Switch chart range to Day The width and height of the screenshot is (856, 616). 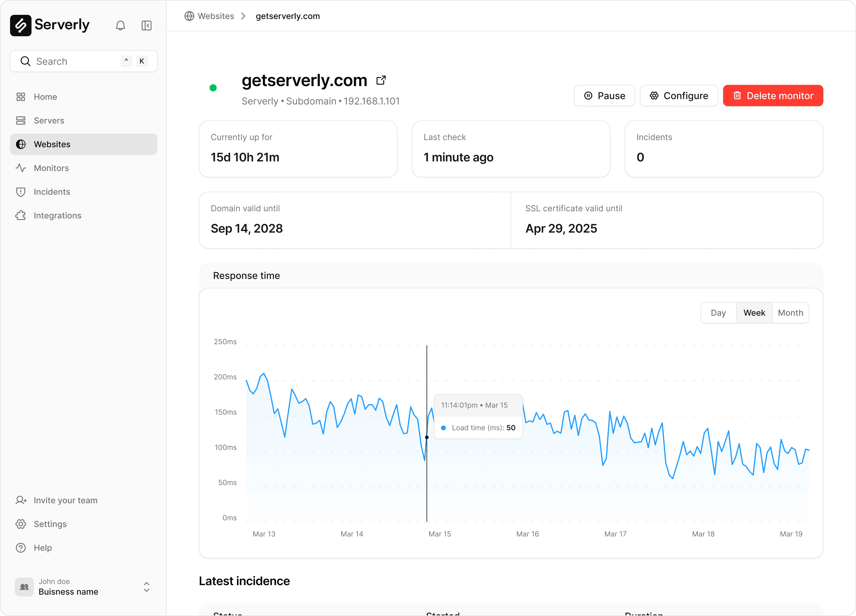718,313
